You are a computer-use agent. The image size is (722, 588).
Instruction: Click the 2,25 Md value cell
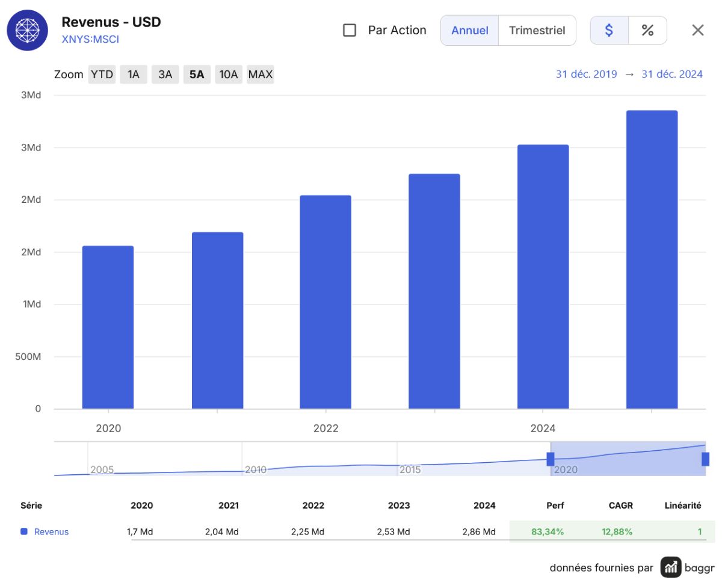(x=307, y=532)
